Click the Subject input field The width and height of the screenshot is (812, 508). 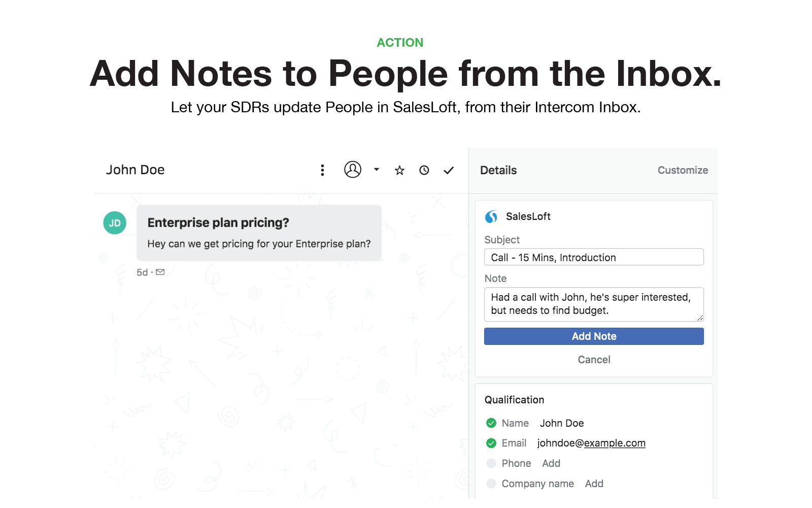pyautogui.click(x=594, y=258)
